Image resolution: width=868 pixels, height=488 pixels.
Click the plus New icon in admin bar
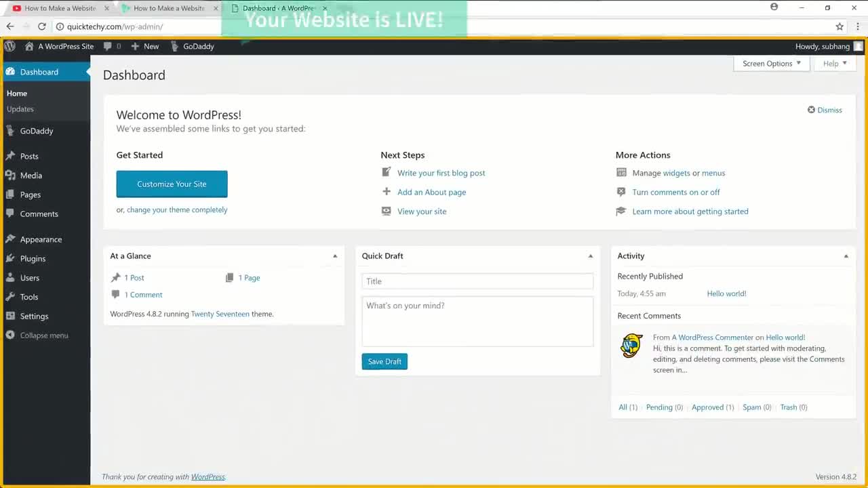coord(135,46)
